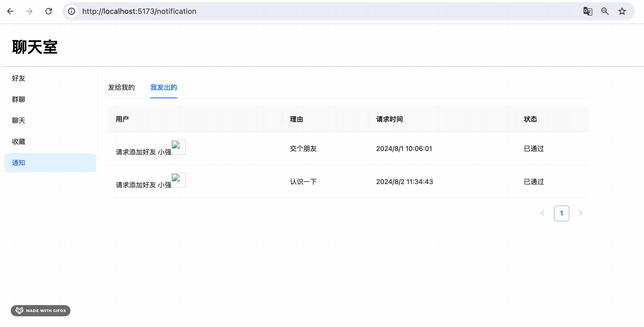The height and width of the screenshot is (327, 644).
Task: Reload the page with refresh icon
Action: 49,11
